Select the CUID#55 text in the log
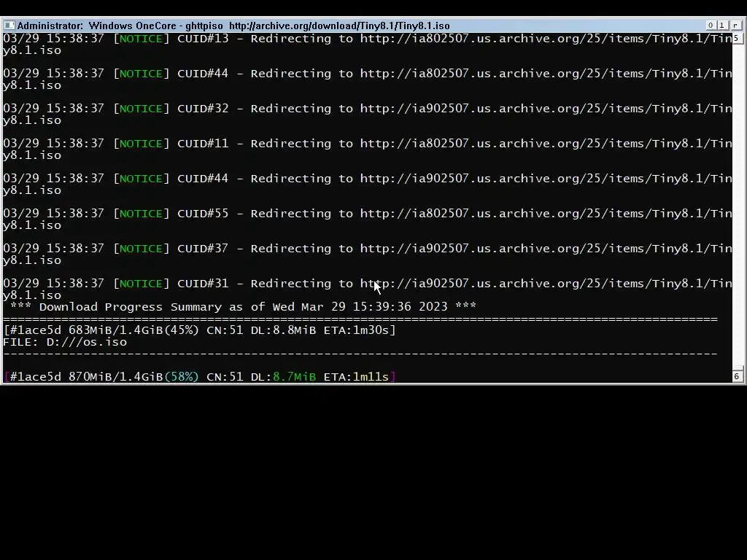This screenshot has width=747, height=560. click(x=203, y=214)
